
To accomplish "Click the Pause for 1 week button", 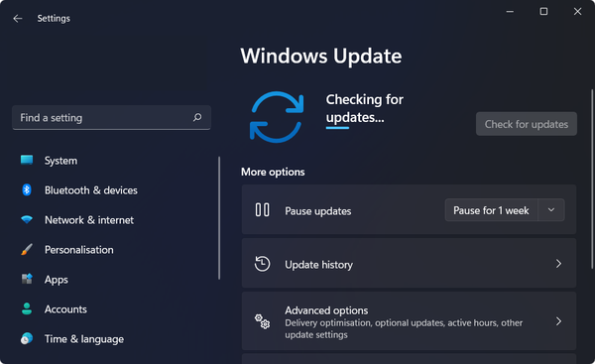I will click(491, 210).
